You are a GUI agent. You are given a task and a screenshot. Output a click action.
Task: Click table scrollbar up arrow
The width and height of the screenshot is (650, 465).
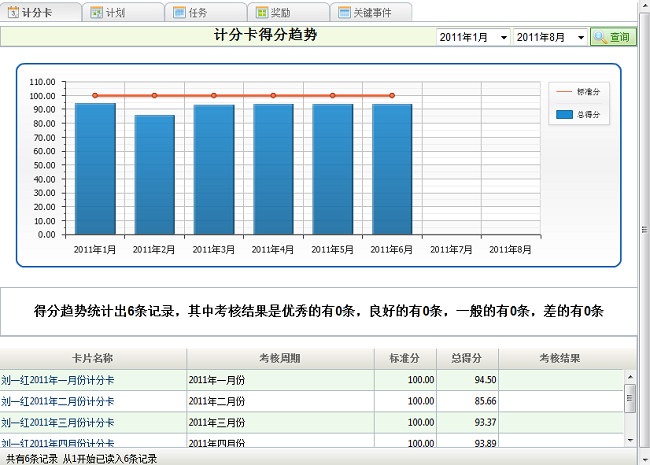click(x=630, y=377)
